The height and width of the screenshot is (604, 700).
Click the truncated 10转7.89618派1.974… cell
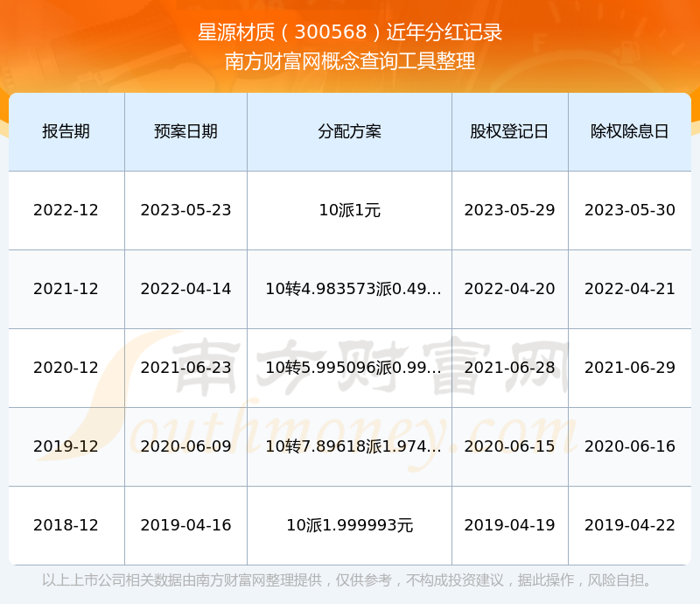[353, 446]
